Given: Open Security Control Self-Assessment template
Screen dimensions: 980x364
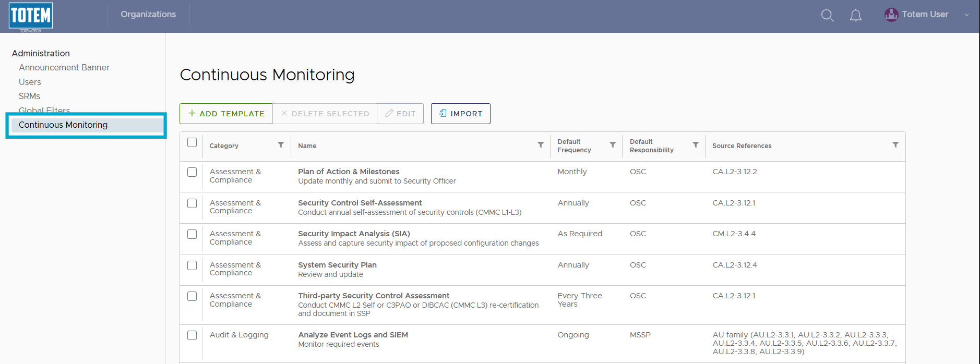Looking at the screenshot, I should tap(360, 203).
